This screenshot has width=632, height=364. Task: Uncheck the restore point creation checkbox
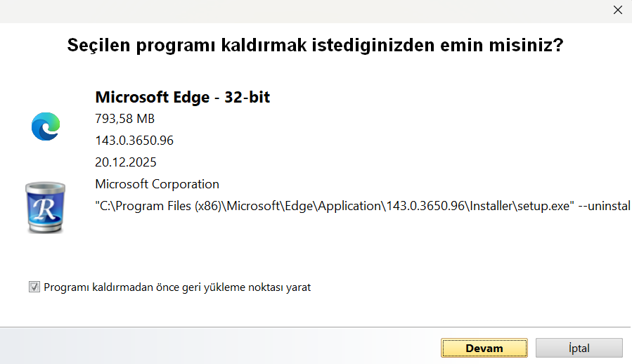pos(34,287)
